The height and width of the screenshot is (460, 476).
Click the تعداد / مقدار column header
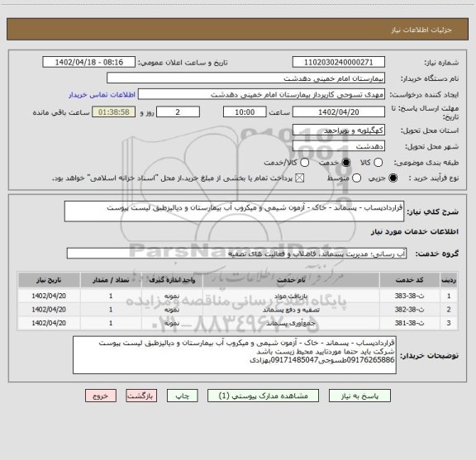(111, 280)
